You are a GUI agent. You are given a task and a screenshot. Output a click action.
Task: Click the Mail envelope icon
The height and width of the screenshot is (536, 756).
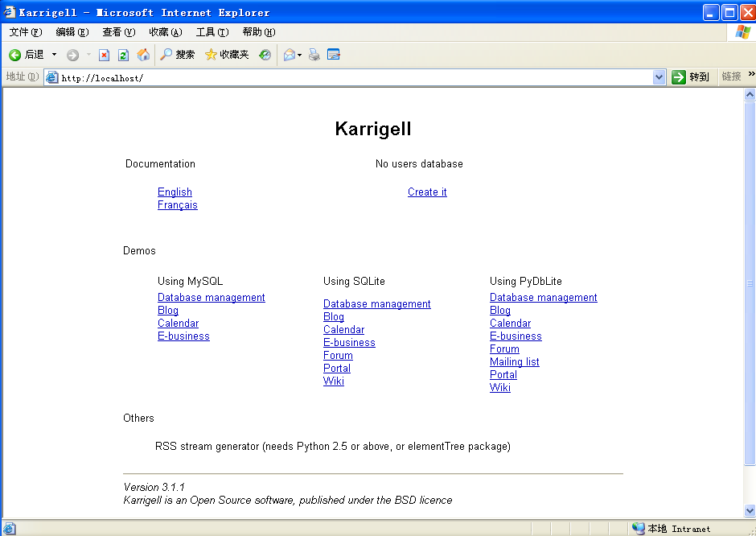click(290, 55)
